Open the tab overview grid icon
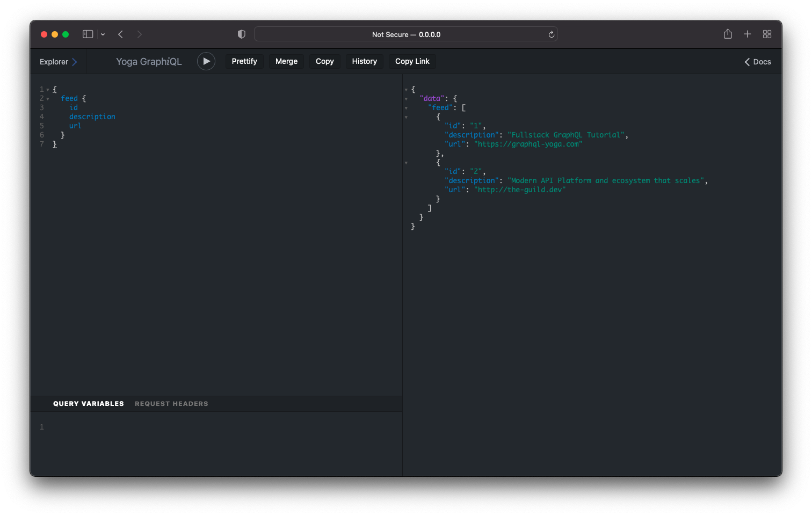812x516 pixels. pyautogui.click(x=767, y=34)
